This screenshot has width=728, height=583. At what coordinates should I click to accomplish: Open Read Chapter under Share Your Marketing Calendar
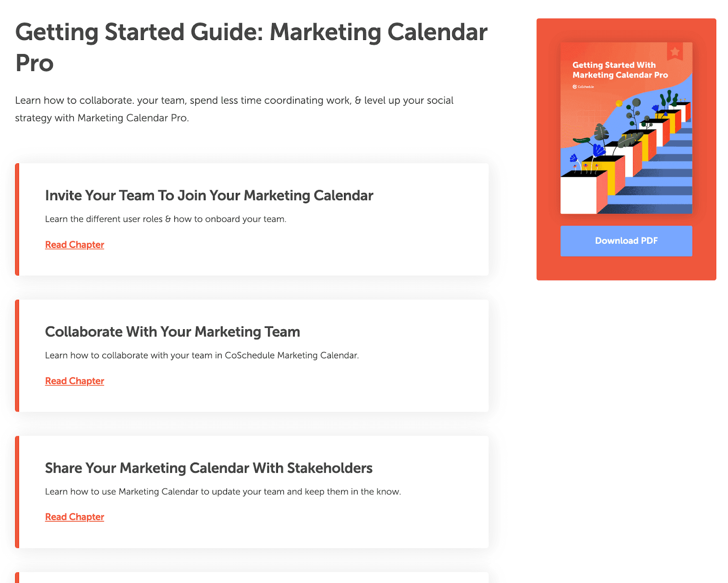pyautogui.click(x=74, y=517)
